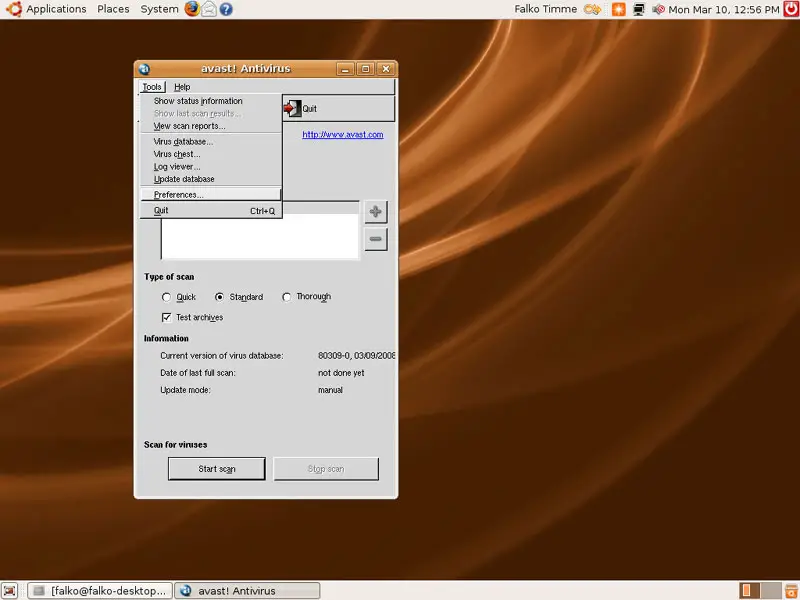Switch to the first workspace in the switcher
Viewport: 800px width, 600px height.
point(749,590)
